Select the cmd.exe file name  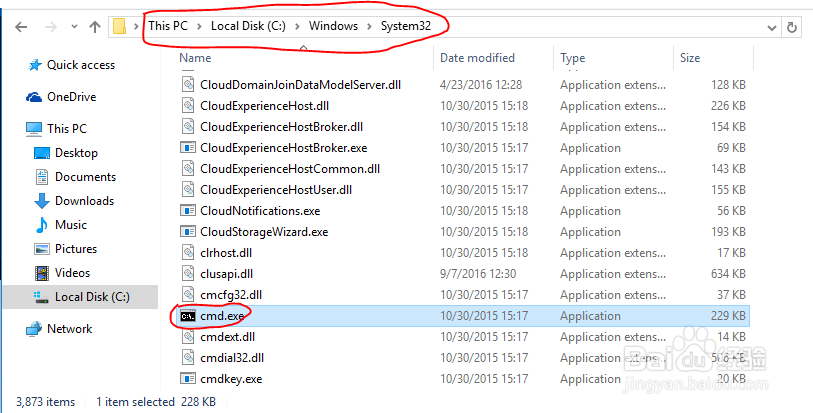[x=222, y=316]
